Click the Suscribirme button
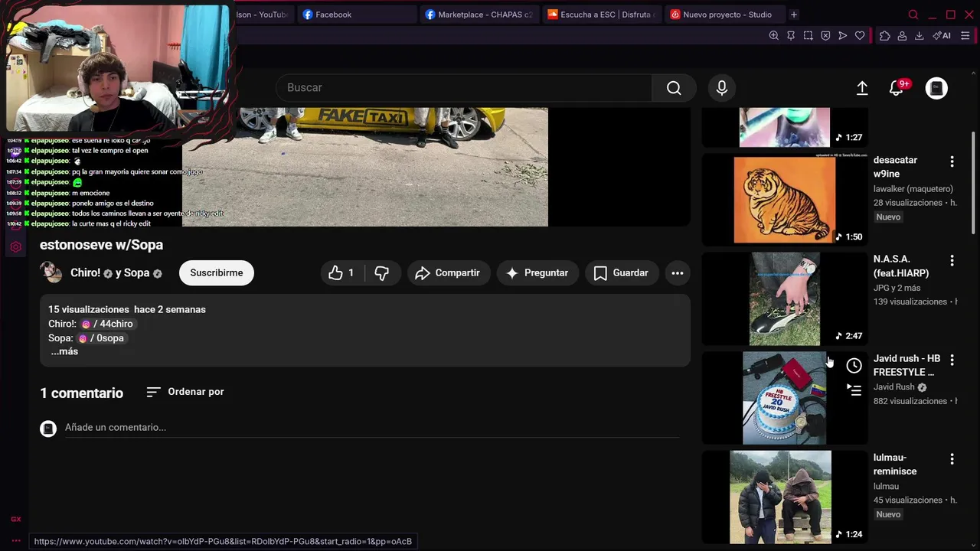 pos(217,273)
